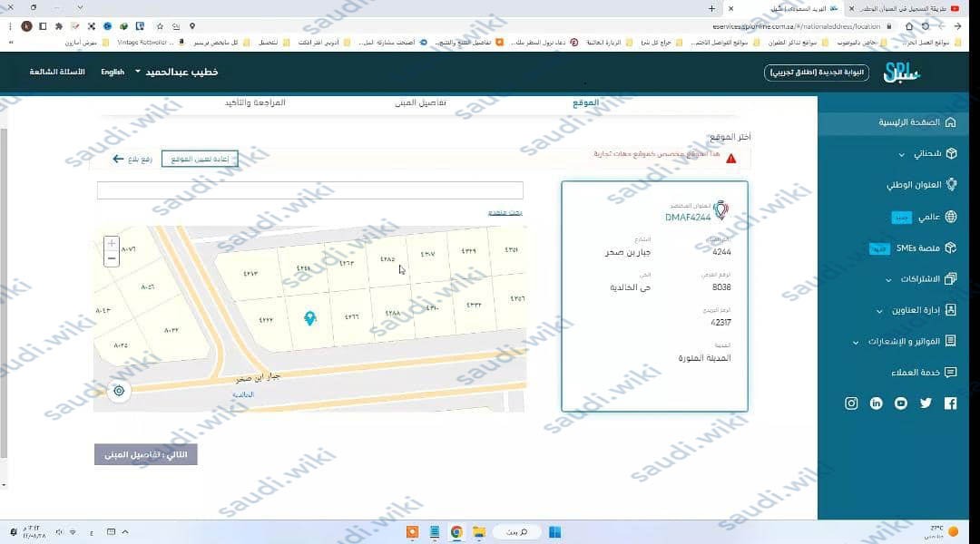The width and height of the screenshot is (980, 544).
Task: Zoom in on the map
Action: click(112, 243)
